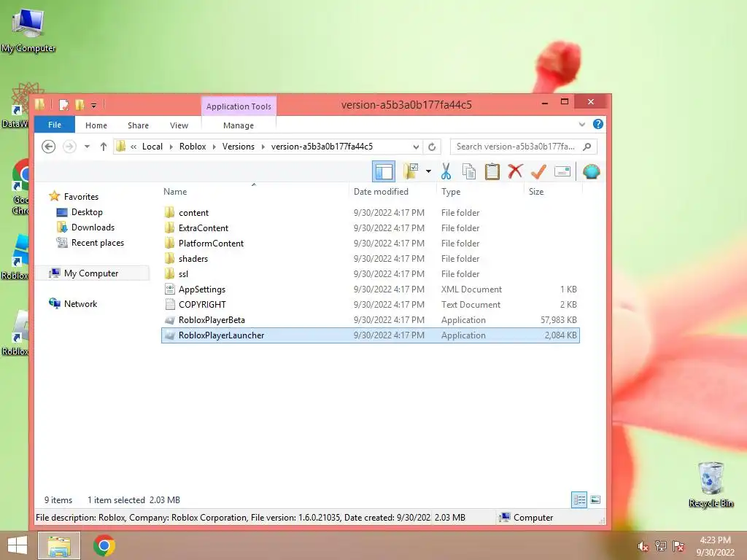Select the ssl folder
The image size is (747, 560).
370,274
